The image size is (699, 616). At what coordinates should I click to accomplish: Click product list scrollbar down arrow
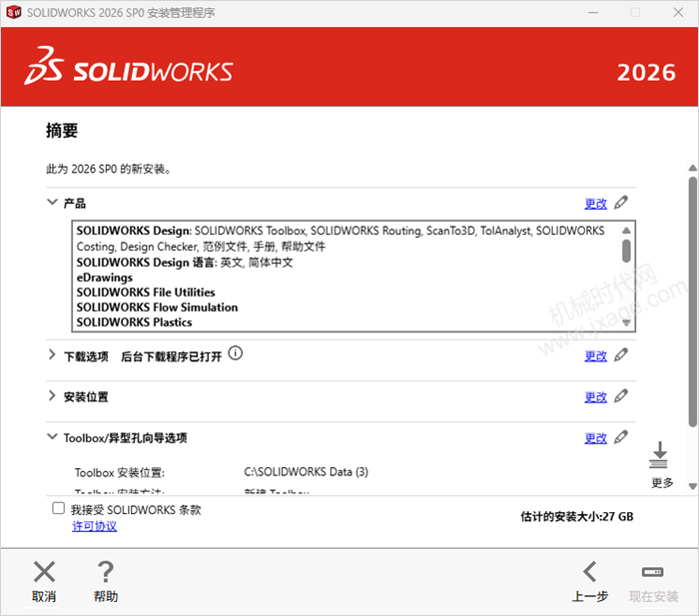pyautogui.click(x=626, y=322)
